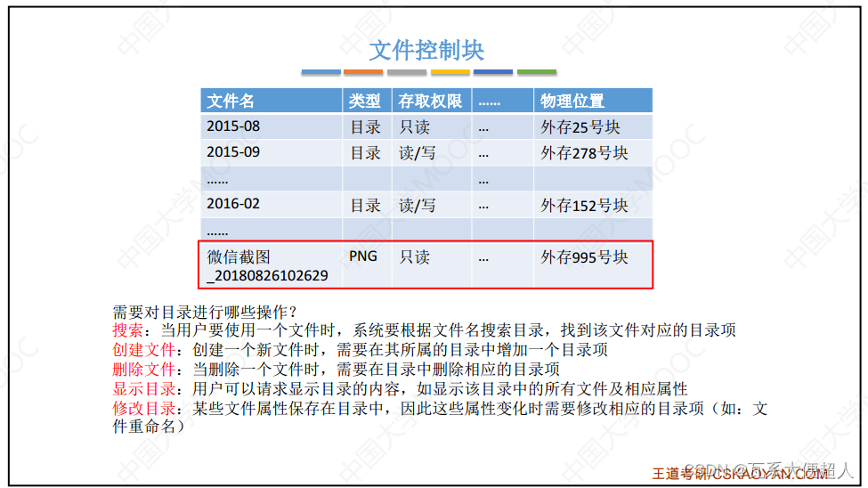The width and height of the screenshot is (868, 488).
Task: Click the red 修改目录 label
Action: [144, 409]
